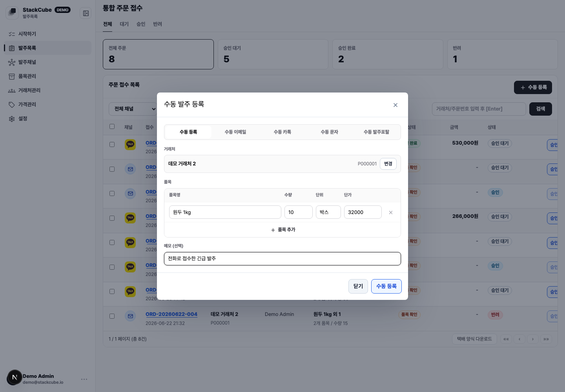Click the 전체 주문 summary card

[158, 54]
